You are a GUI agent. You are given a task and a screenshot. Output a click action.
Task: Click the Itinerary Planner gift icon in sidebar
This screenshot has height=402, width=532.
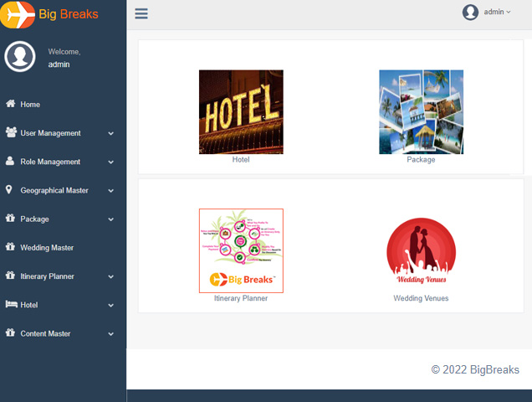[x=10, y=275]
